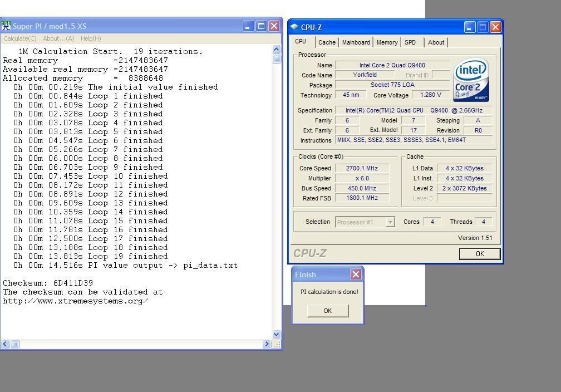Viewport: 561px width, 392px height.
Task: Click the Package Socket 775 LGA field
Action: pyautogui.click(x=392, y=85)
